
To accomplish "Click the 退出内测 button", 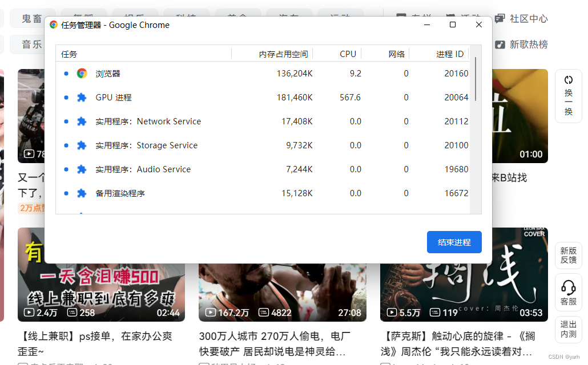I will [x=569, y=329].
